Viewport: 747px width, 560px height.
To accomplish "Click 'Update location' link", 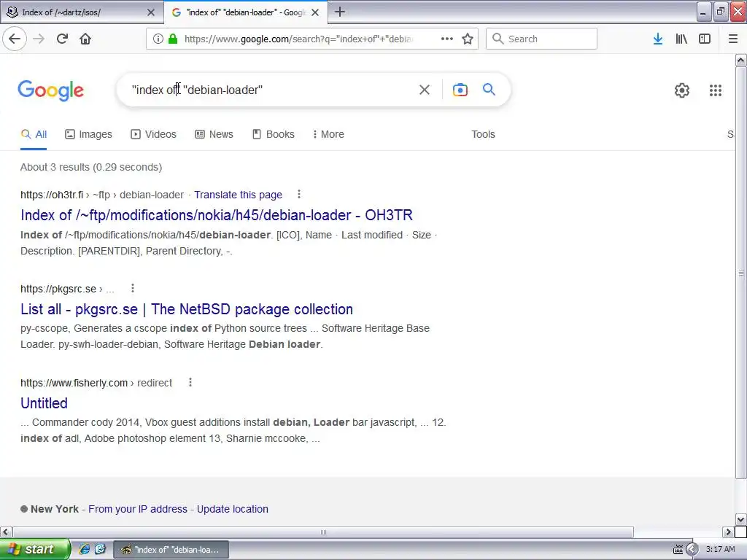I will (233, 509).
